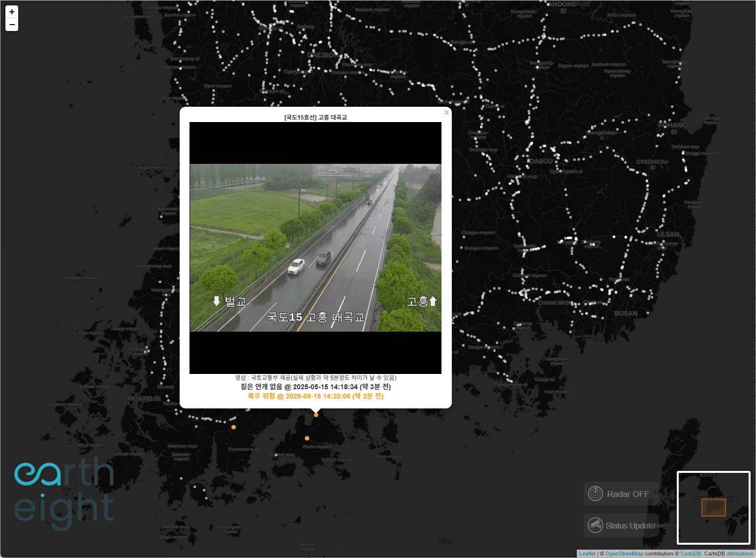Image resolution: width=756 pixels, height=558 pixels.
Task: Select the orange camera marker near Podu-myeon
Action: tap(307, 438)
